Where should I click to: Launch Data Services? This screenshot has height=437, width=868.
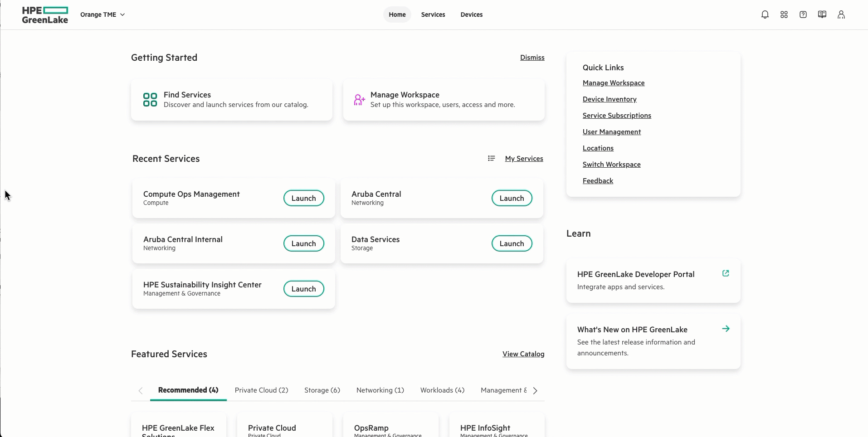[x=512, y=243]
